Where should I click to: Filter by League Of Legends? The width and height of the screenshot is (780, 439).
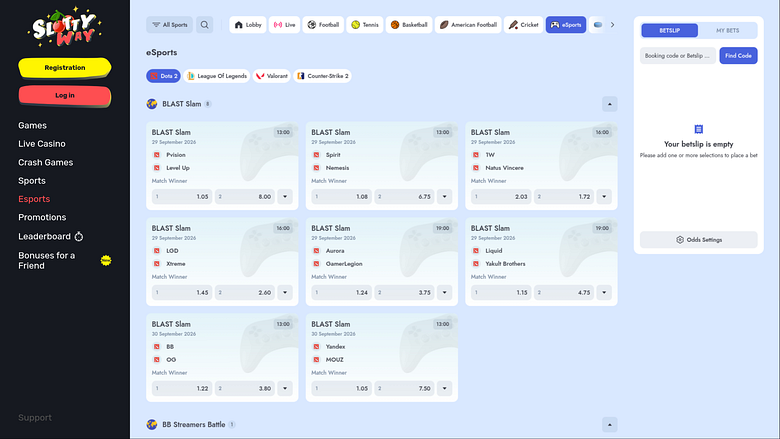pyautogui.click(x=217, y=76)
